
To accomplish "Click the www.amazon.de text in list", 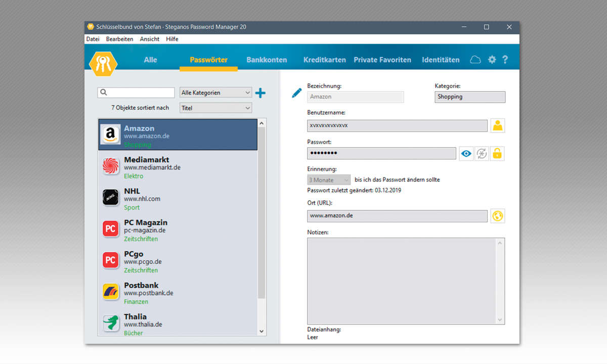I will pos(147,136).
